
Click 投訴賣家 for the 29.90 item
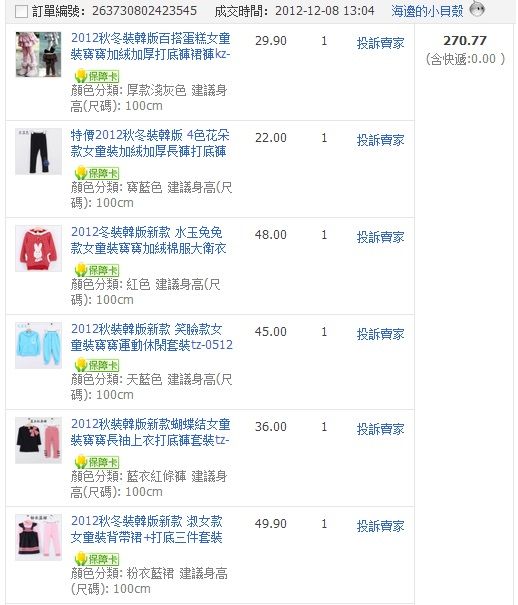380,43
